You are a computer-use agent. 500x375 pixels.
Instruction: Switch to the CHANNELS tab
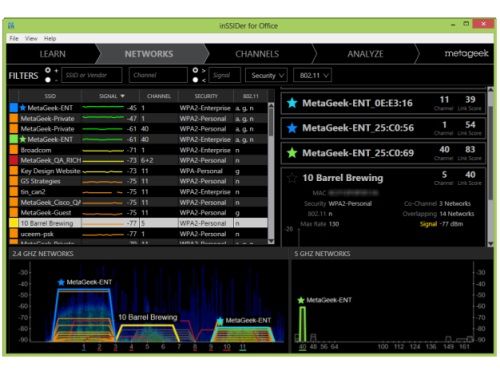coord(257,54)
